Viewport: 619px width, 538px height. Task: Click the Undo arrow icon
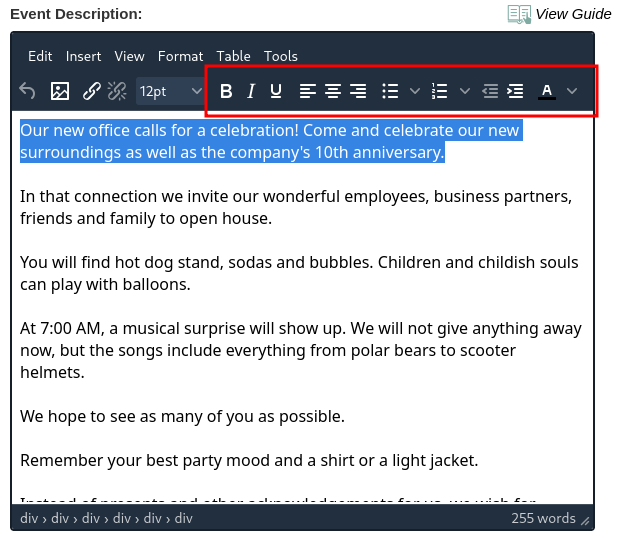[x=27, y=91]
